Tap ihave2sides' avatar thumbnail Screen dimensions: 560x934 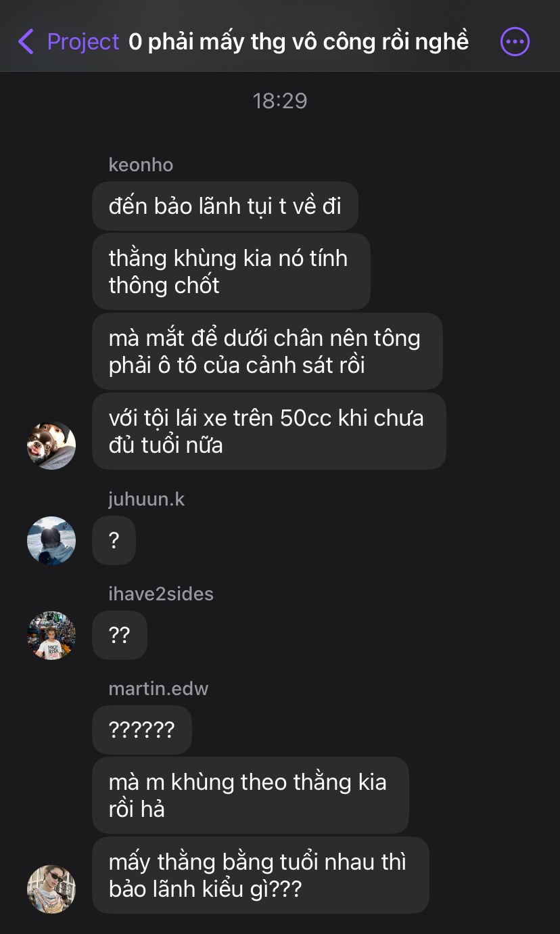tap(51, 635)
